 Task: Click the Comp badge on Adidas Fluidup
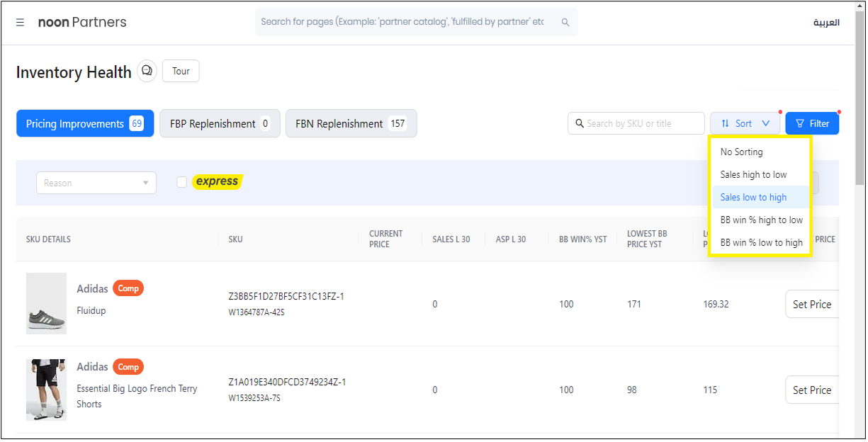point(128,288)
